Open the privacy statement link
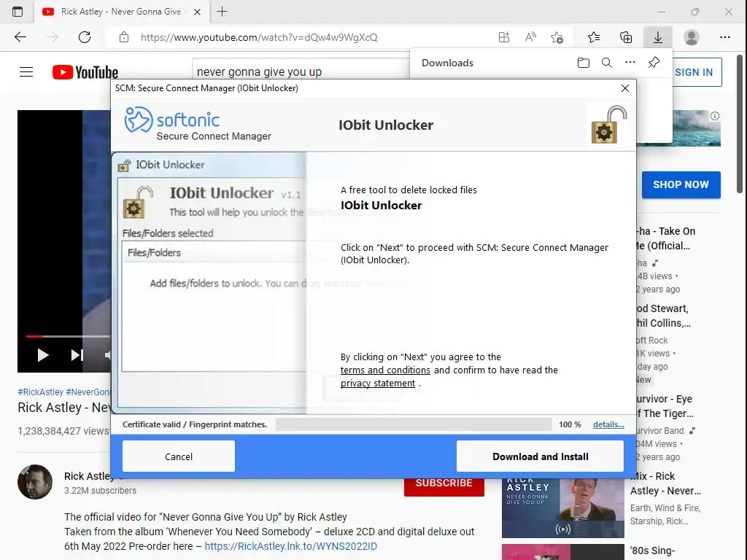747x560 pixels. tap(377, 384)
